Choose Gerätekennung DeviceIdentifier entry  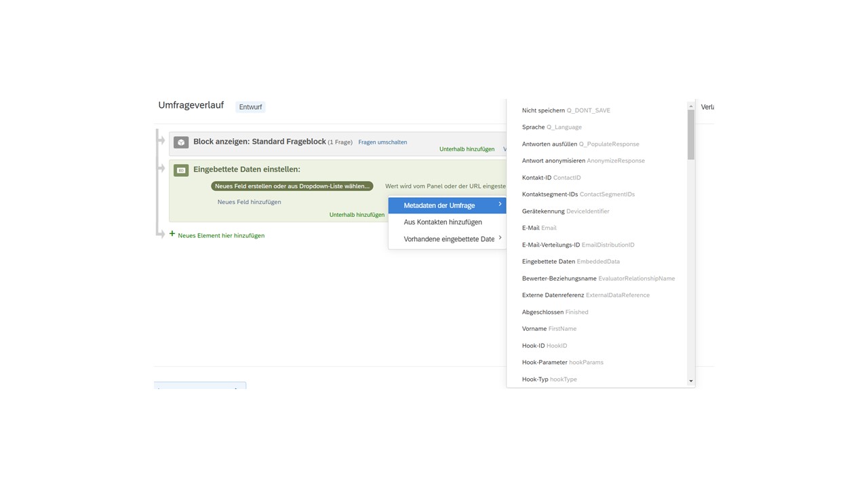[x=566, y=211]
